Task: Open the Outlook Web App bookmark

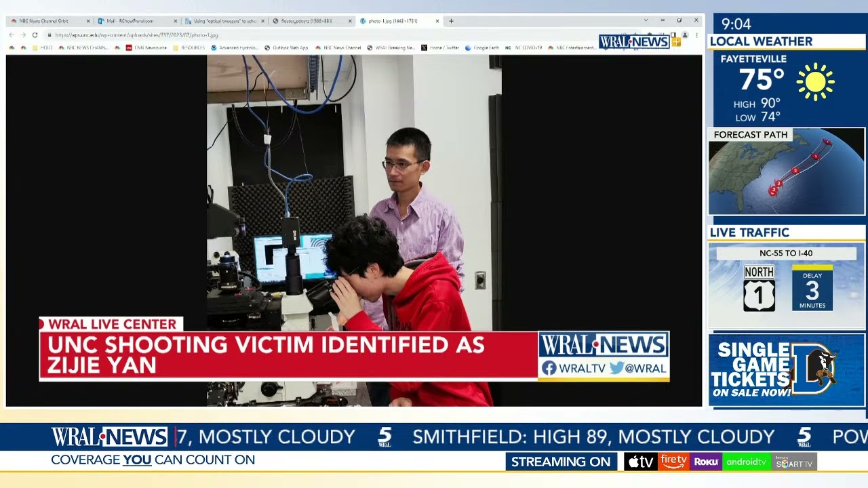Action: [x=286, y=48]
